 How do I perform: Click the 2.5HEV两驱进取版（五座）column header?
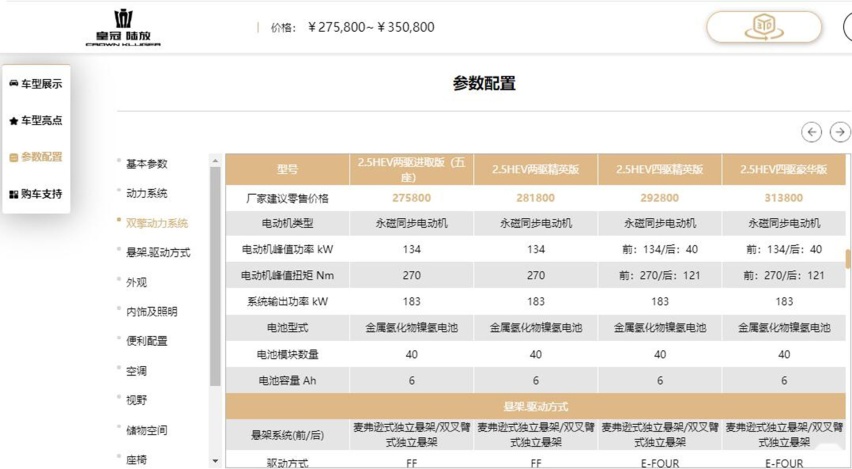pos(411,170)
